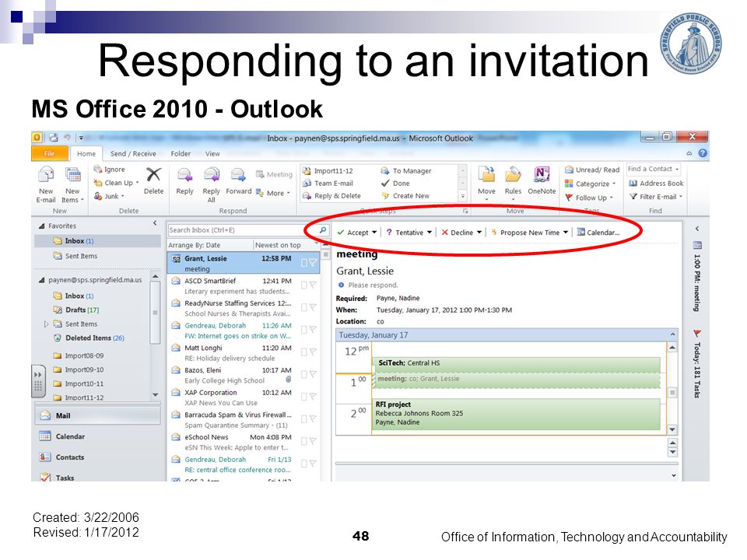Open the New Items button
The height and width of the screenshot is (560, 747).
click(72, 185)
